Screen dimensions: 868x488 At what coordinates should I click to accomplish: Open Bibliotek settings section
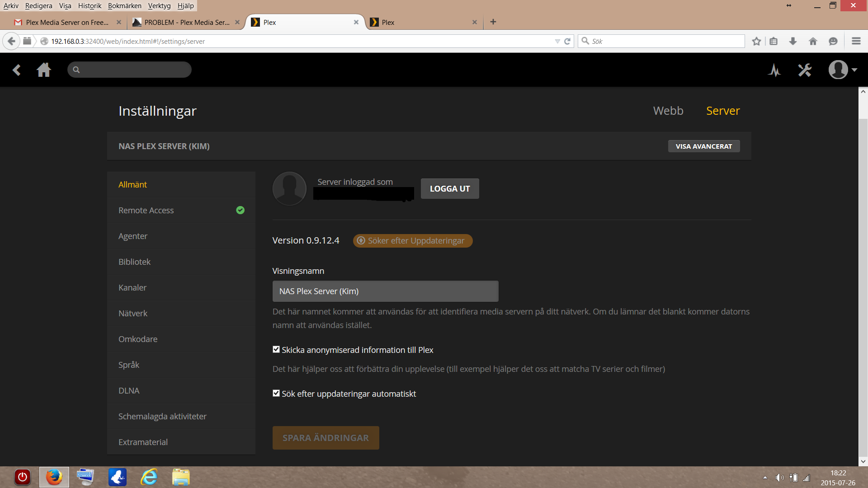click(181, 262)
